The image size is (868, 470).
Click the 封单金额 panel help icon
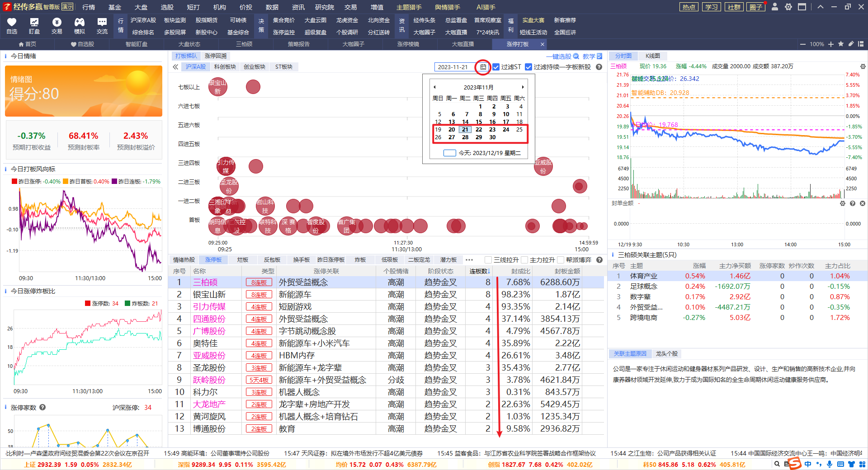[853, 203]
